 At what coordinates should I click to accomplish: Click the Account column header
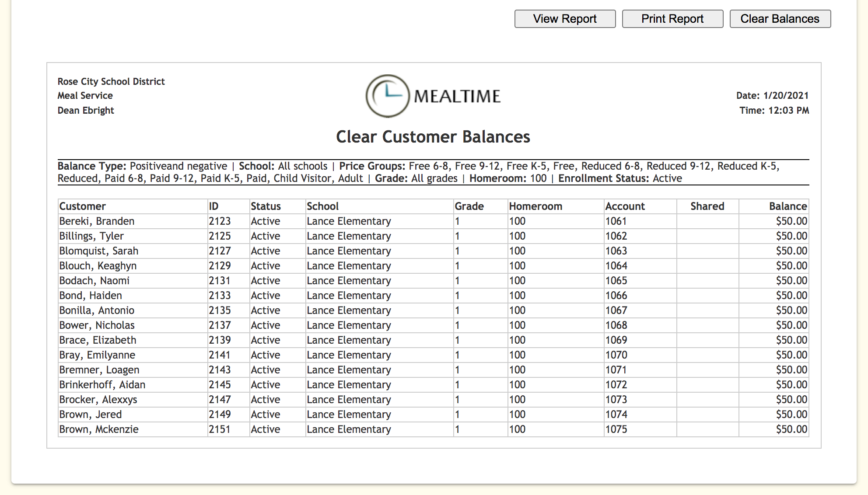pyautogui.click(x=625, y=206)
